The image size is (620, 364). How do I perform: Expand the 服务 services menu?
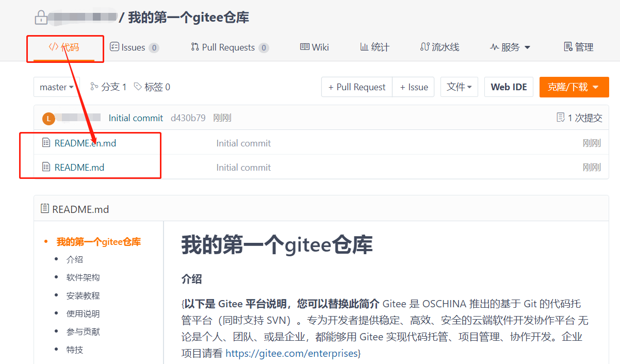[510, 47]
